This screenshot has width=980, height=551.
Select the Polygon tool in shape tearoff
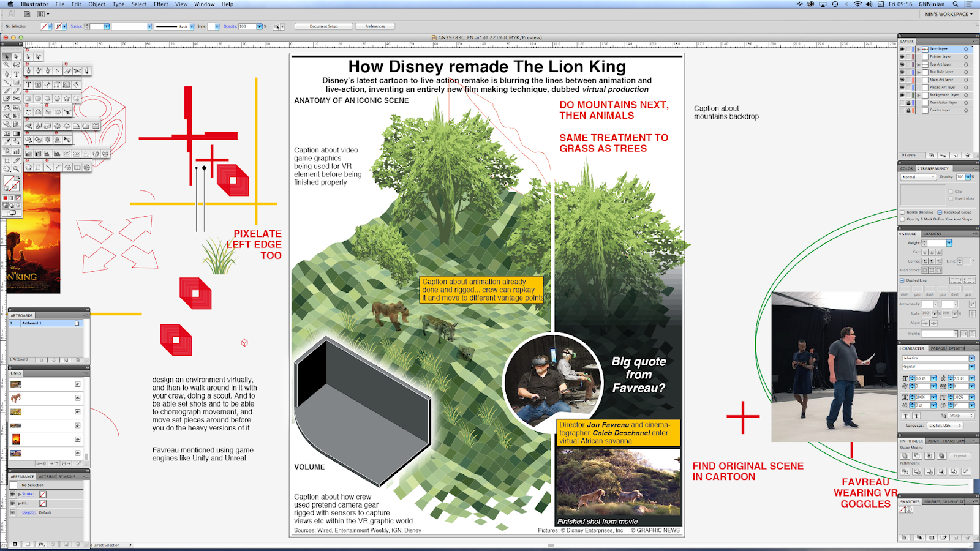57,98
